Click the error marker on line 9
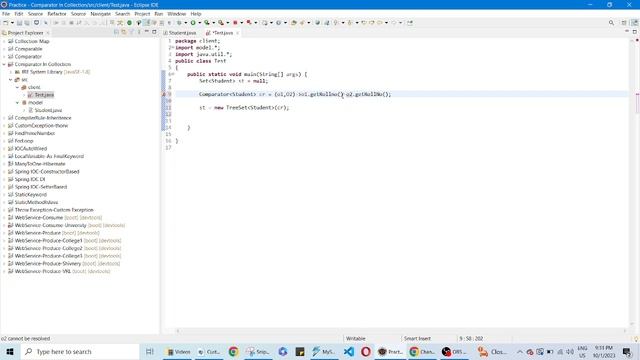Image resolution: width=640 pixels, height=360 pixels. pos(164,94)
